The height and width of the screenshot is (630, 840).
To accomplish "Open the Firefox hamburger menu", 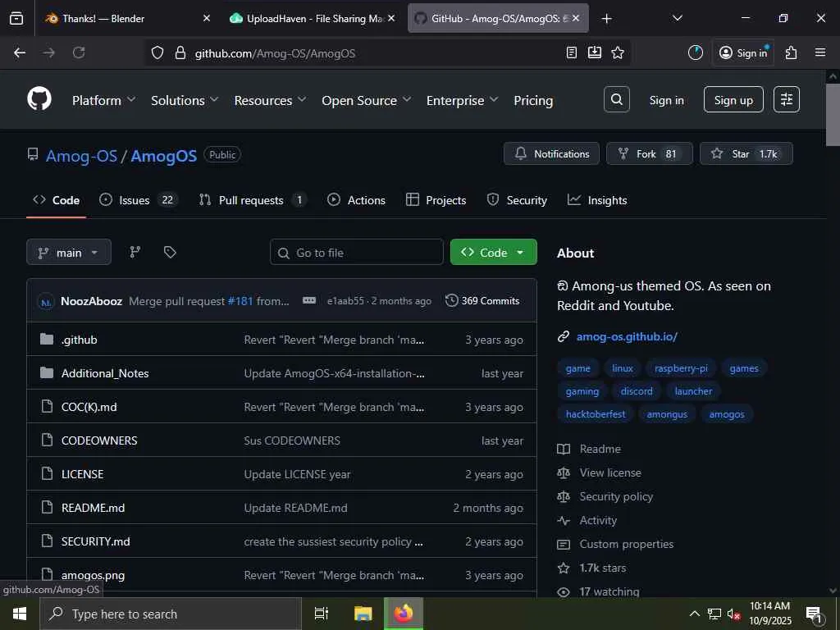I will (x=820, y=52).
